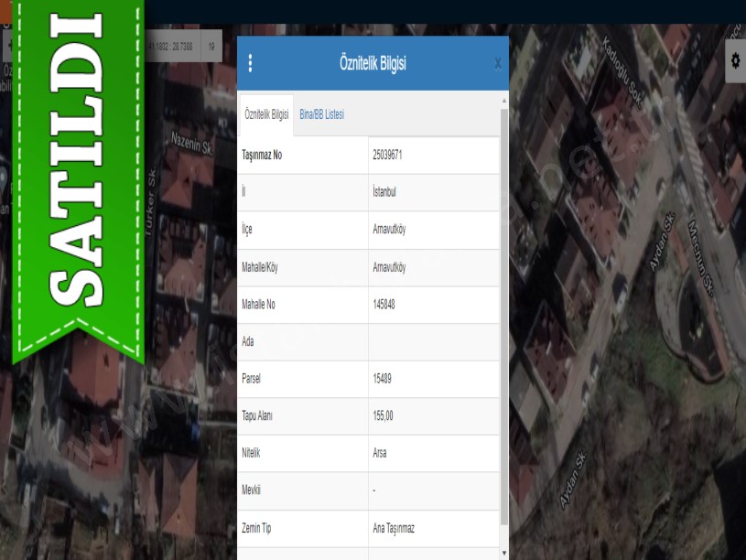The height and width of the screenshot is (560, 746).
Task: Click the Zemin Tip value Ana Taşınmaz
Action: (394, 528)
